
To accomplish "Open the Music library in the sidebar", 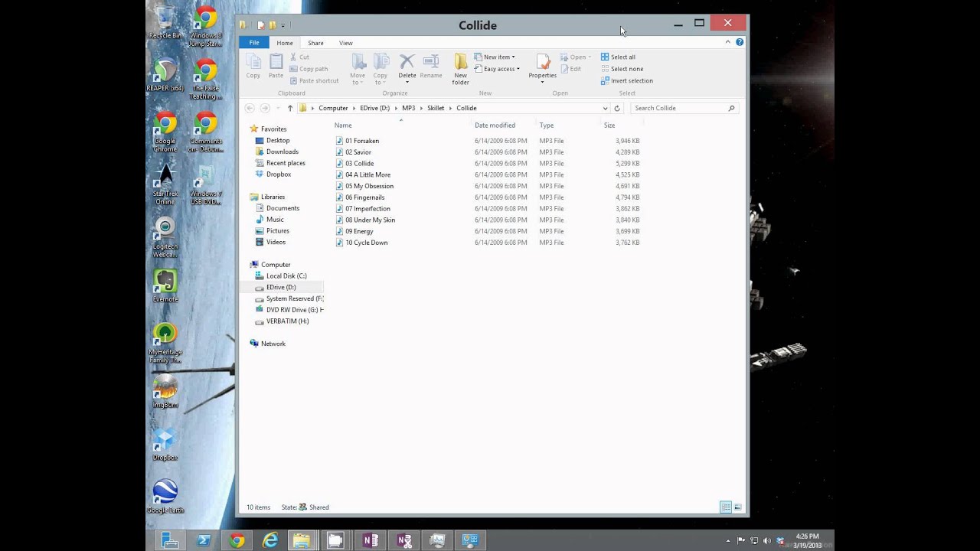I will click(275, 220).
